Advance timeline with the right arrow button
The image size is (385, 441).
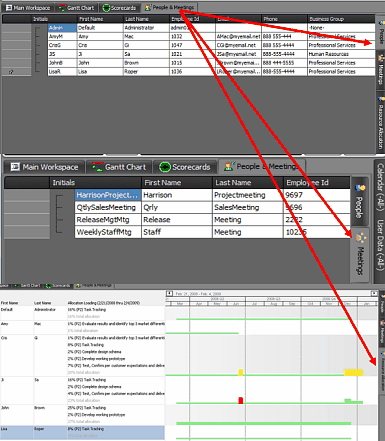click(x=374, y=293)
